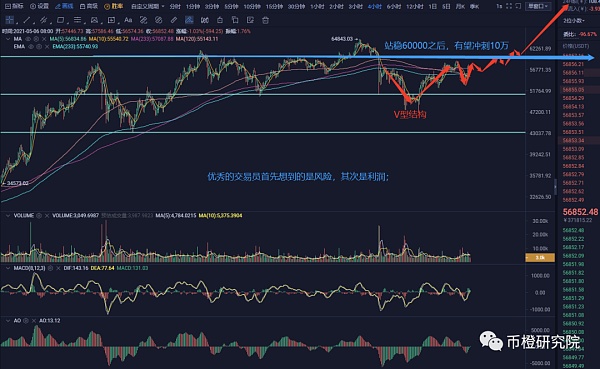Image resolution: width=600 pixels, height=369 pixels.
Task: Open the 自定义周期 custom period dropdown
Action: pyautogui.click(x=148, y=7)
